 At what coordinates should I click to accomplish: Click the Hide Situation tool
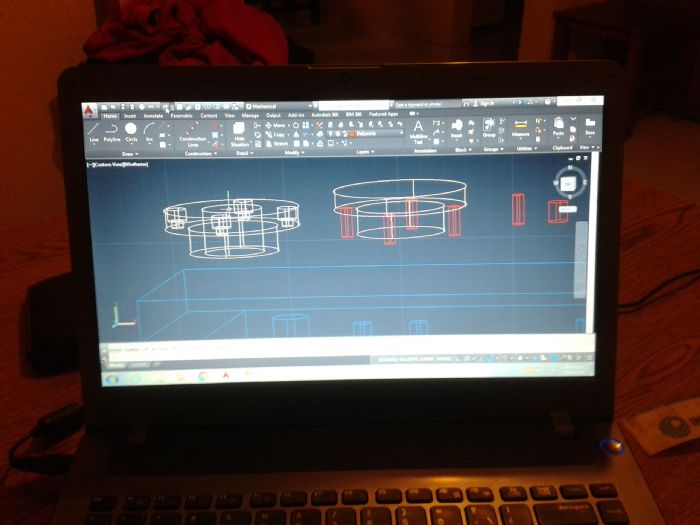click(239, 134)
